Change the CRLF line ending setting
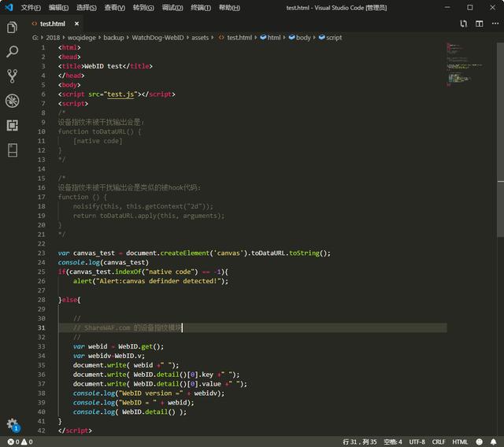Image resolution: width=504 pixels, height=447 pixels. coord(439,441)
